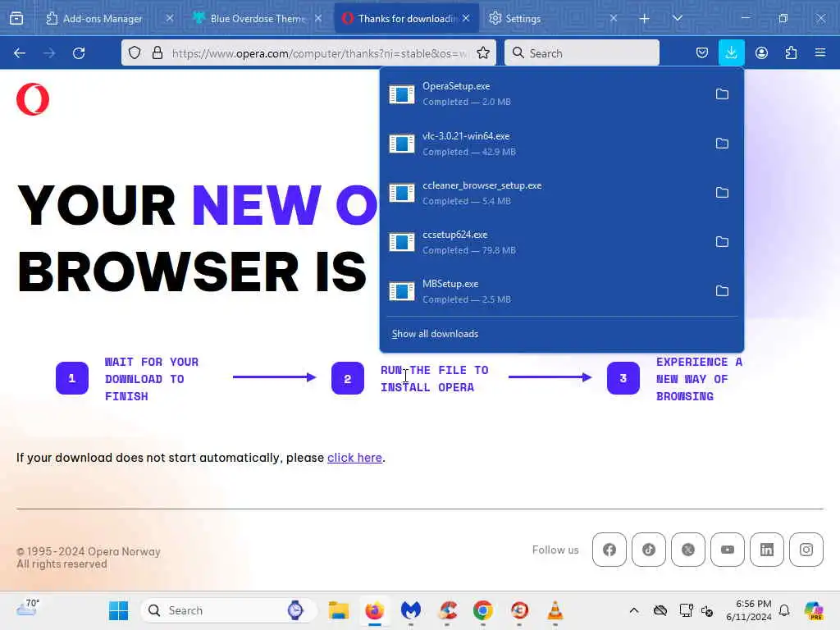
Task: Show MBSetup.exe in folder
Action: pyautogui.click(x=722, y=291)
